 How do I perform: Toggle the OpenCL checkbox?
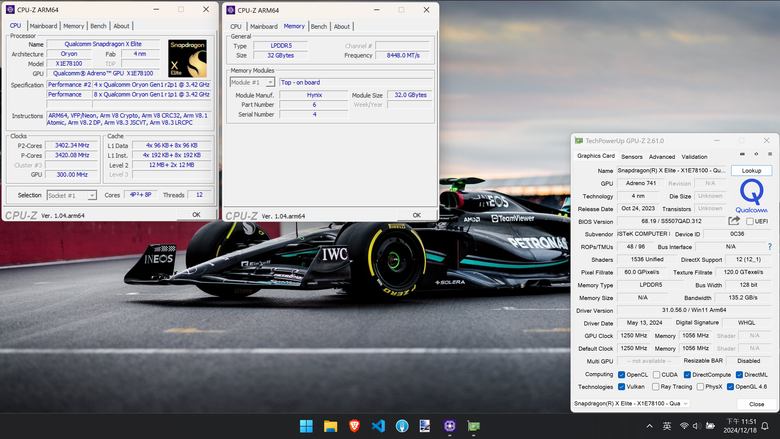[x=621, y=374]
